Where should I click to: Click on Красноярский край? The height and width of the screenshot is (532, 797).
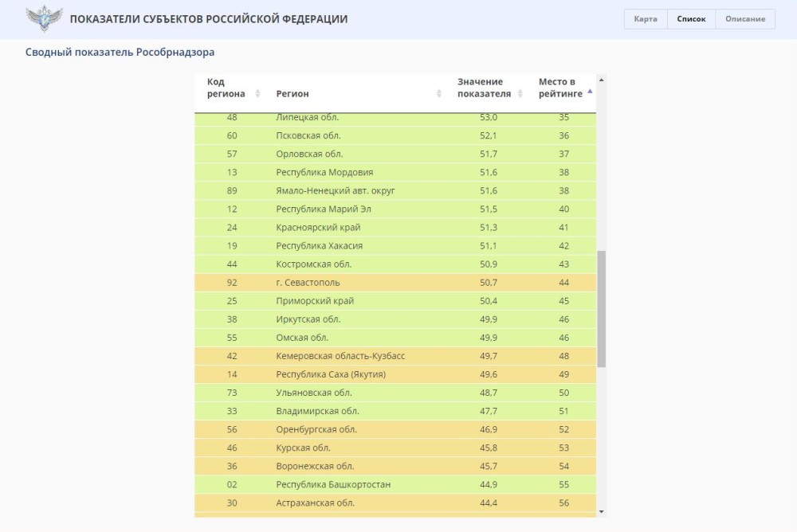(x=318, y=227)
